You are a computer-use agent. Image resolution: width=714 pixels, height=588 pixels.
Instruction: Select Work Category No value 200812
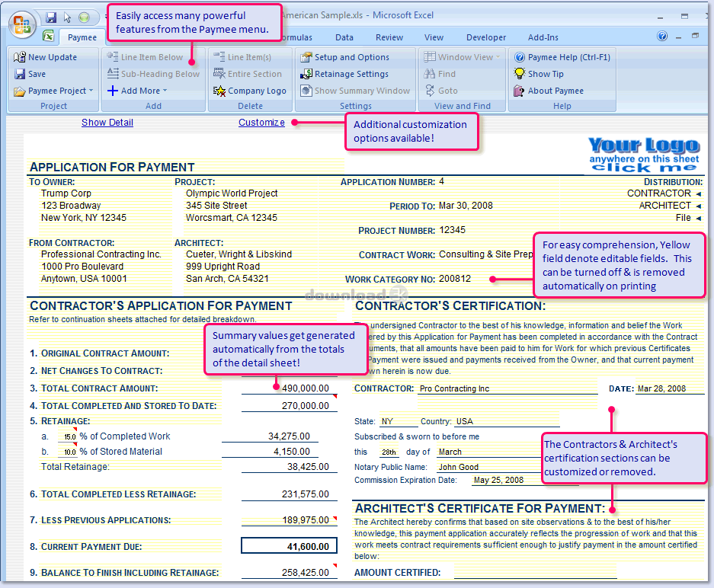point(455,279)
